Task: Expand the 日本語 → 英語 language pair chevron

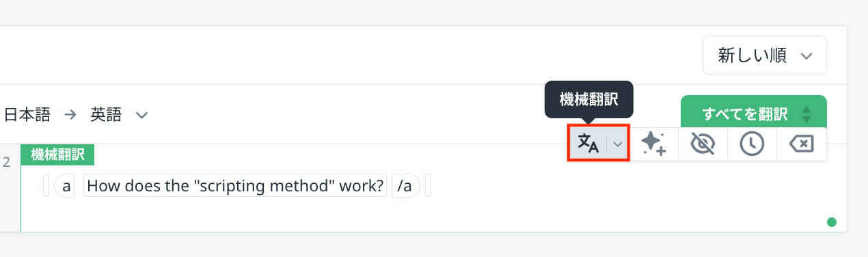Action: [x=142, y=115]
